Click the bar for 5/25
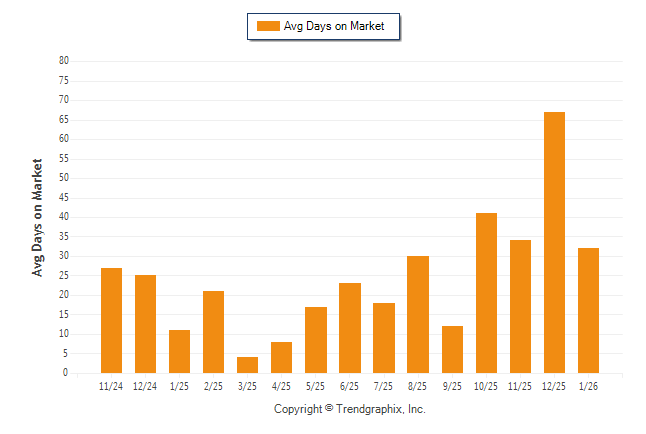 315,340
